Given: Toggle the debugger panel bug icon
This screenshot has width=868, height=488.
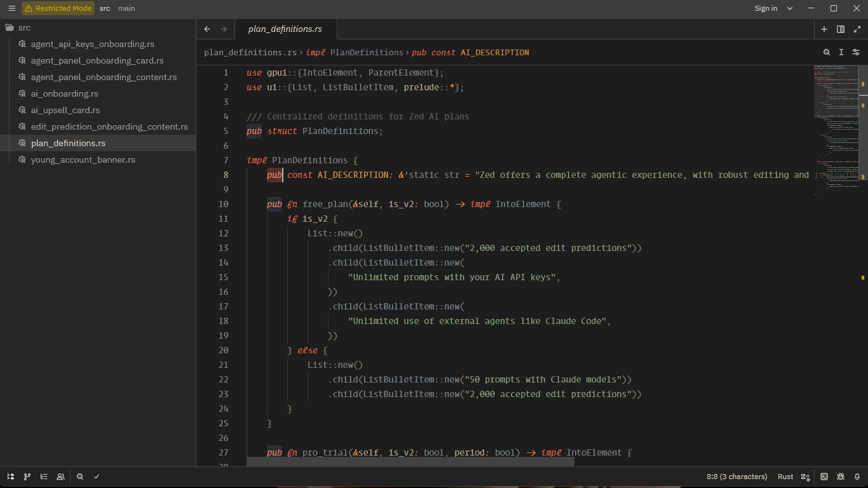Looking at the screenshot, I should [841, 477].
